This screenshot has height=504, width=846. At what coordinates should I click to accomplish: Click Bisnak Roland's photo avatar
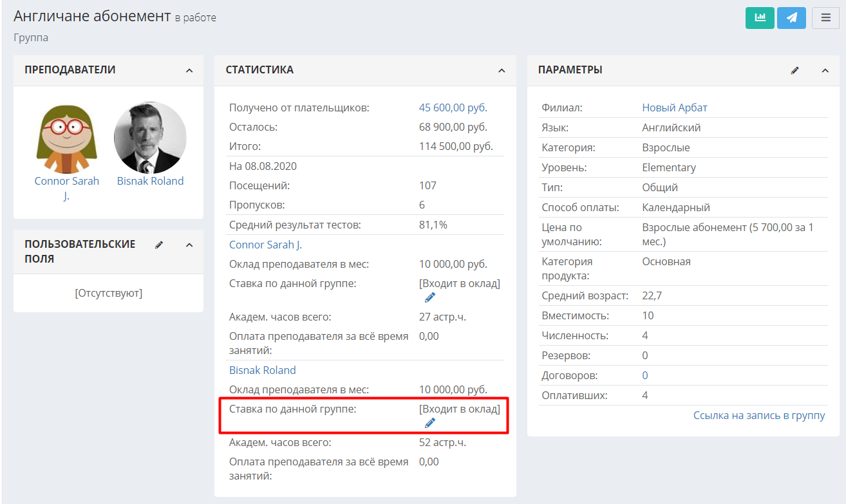click(150, 138)
